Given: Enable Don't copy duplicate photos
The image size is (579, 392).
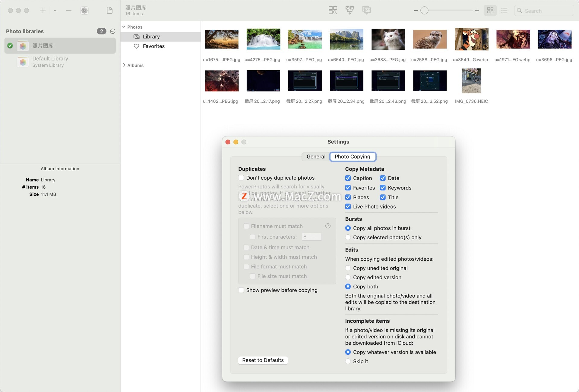Looking at the screenshot, I should tap(241, 178).
